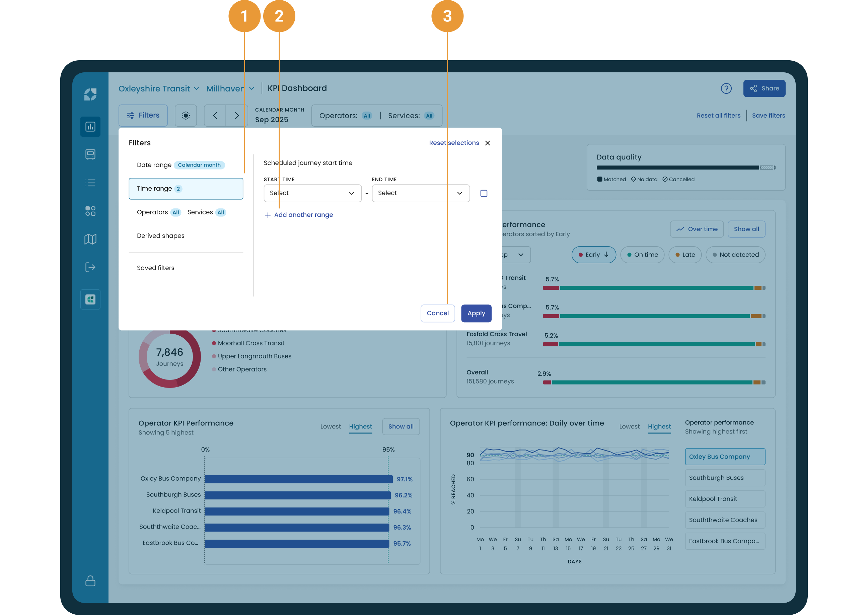Select Operators in Filters menu
868x615 pixels.
159,212
